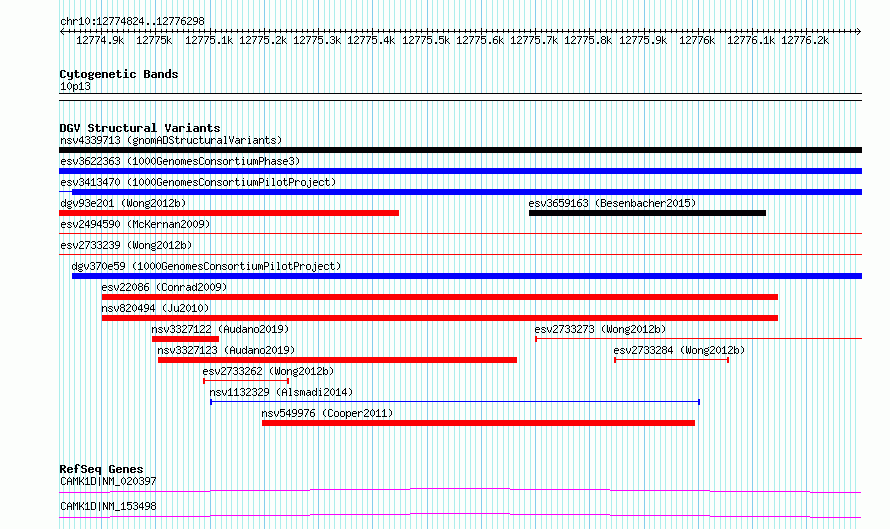Click the chr10:12774824..12776298 coordinates
This screenshot has height=529, width=890.
click(x=132, y=22)
